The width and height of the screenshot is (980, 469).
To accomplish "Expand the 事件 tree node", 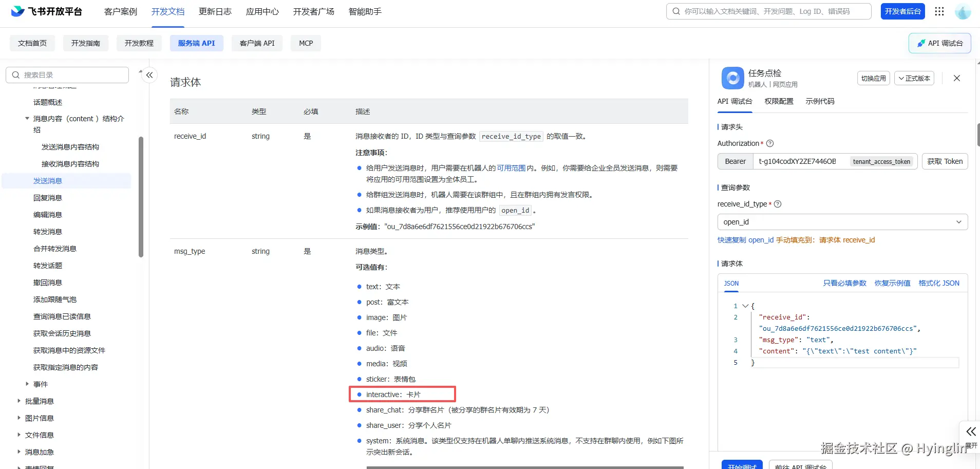I will (x=27, y=384).
